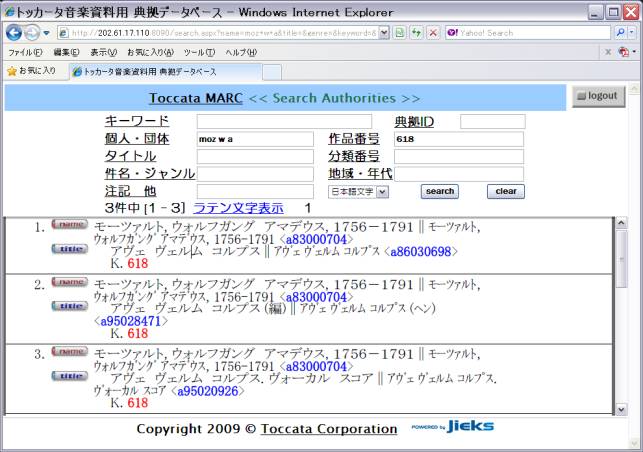The image size is (643, 452).
Task: Click the Toccata MARC header link
Action: pyautogui.click(x=196, y=98)
